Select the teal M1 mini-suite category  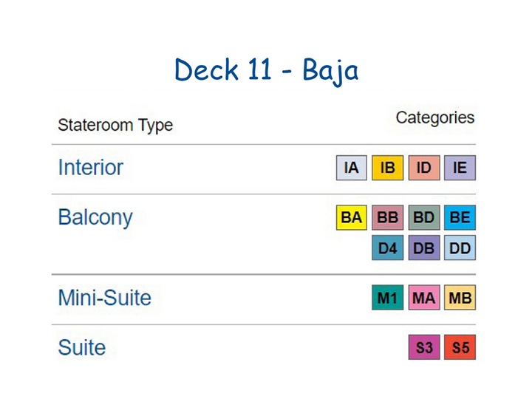click(387, 298)
